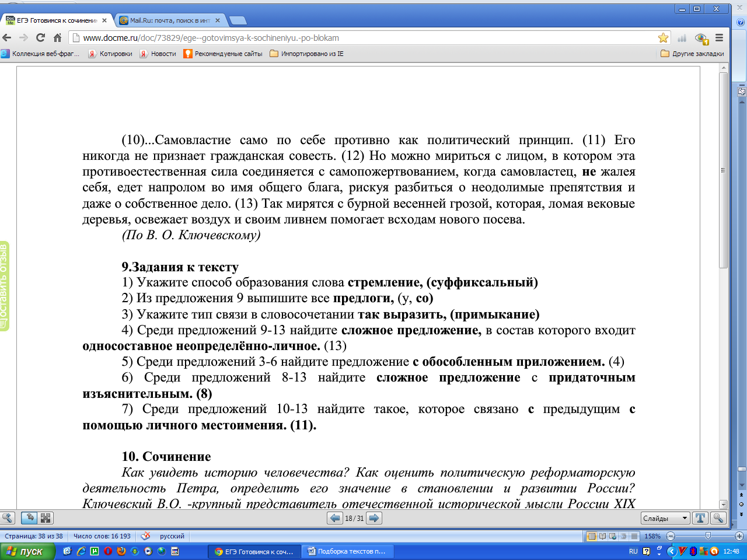Expand the Импортировано из IE bookmarks folder
This screenshot has width=747, height=560.
[x=306, y=54]
